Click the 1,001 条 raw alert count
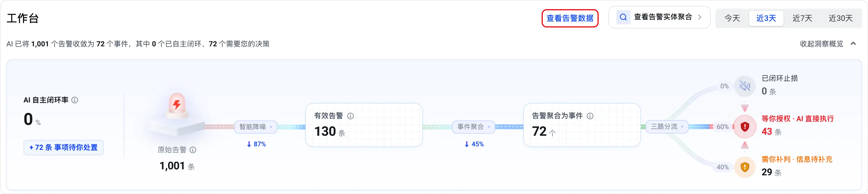The width and height of the screenshot is (868, 194). click(x=177, y=166)
